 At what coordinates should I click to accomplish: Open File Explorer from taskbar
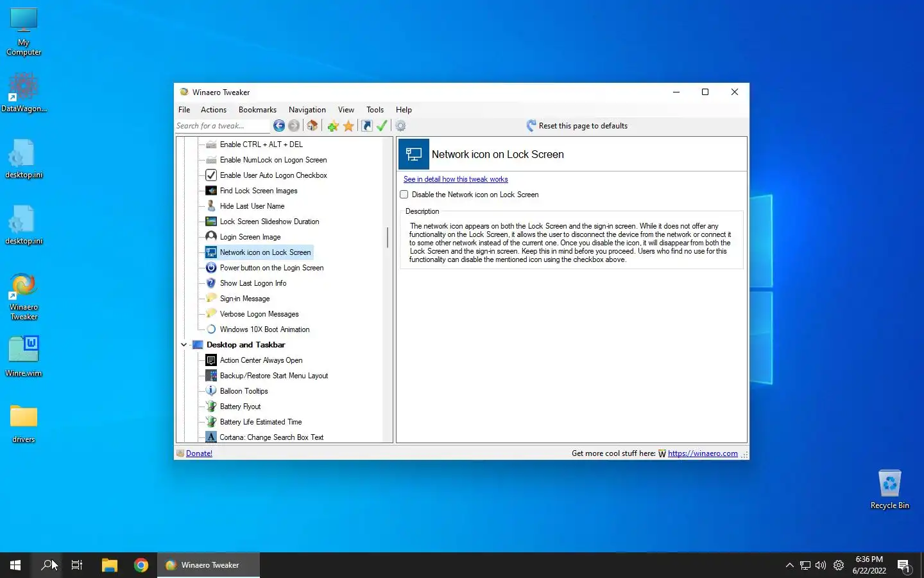[110, 565]
